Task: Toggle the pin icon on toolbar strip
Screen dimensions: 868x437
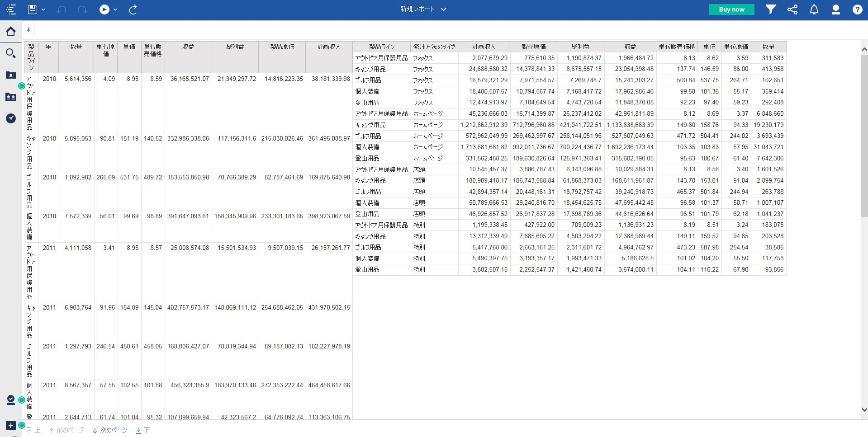Action: [x=28, y=30]
